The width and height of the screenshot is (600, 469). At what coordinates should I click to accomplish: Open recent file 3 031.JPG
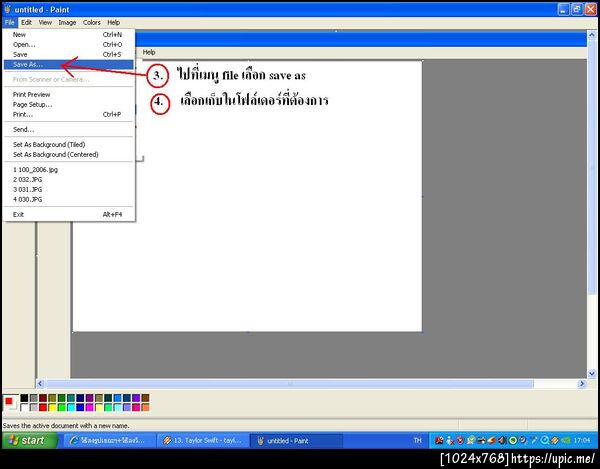tap(69, 189)
